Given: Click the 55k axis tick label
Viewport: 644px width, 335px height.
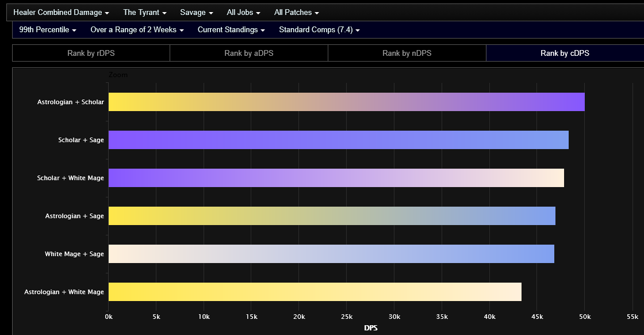Looking at the screenshot, I should coord(632,317).
